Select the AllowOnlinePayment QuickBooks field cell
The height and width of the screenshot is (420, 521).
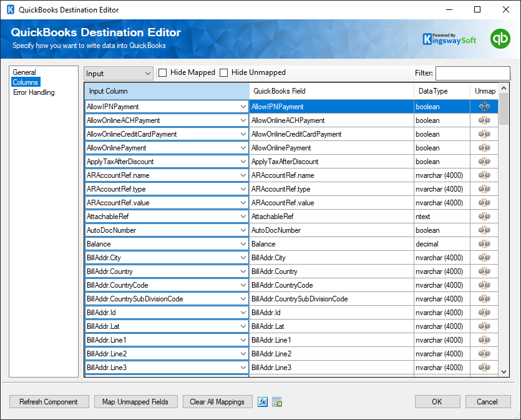(331, 147)
